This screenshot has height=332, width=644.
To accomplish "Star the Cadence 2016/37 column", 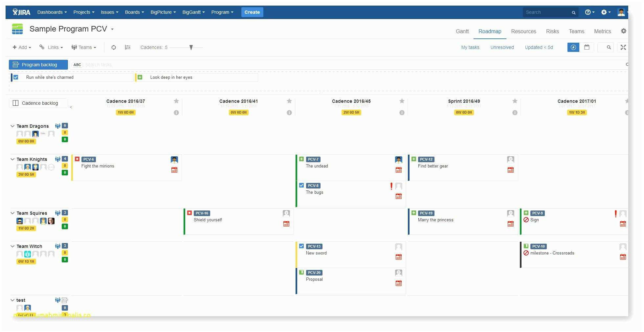I will pyautogui.click(x=176, y=101).
